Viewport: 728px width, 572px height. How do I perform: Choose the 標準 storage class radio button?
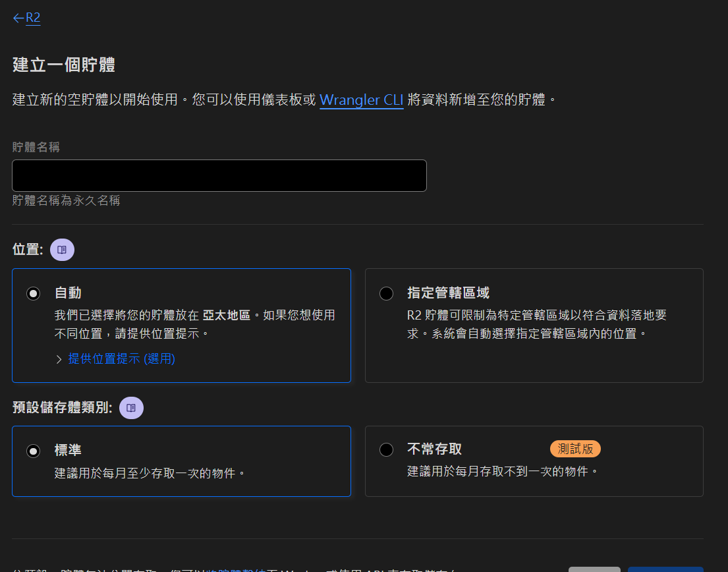33,451
